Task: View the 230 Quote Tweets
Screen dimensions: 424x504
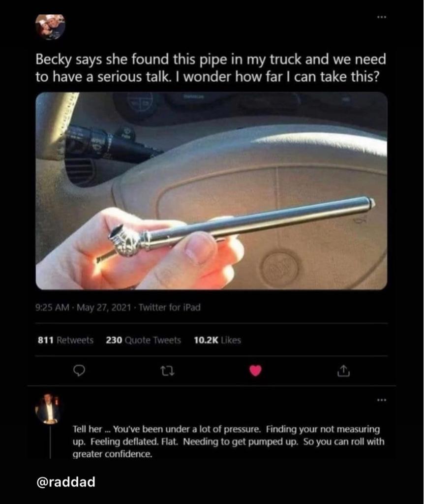Action: (x=143, y=340)
